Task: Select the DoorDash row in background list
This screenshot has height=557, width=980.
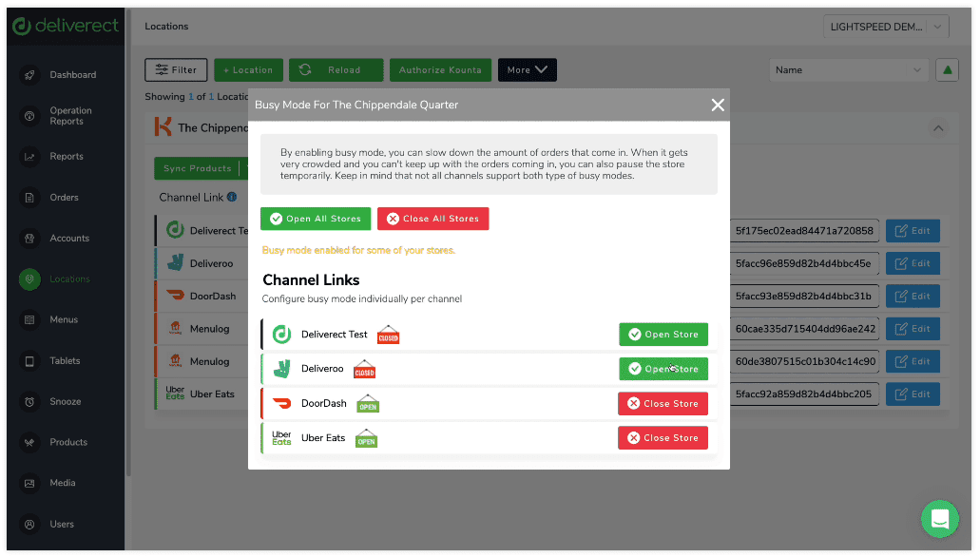Action: [202, 297]
